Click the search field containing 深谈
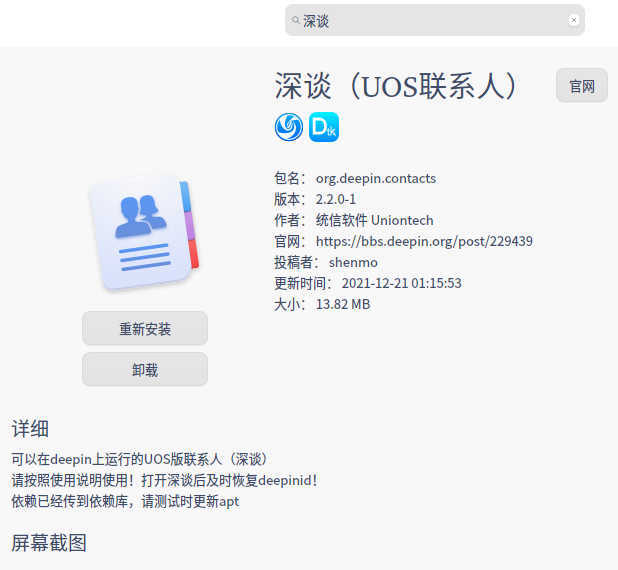 click(434, 20)
